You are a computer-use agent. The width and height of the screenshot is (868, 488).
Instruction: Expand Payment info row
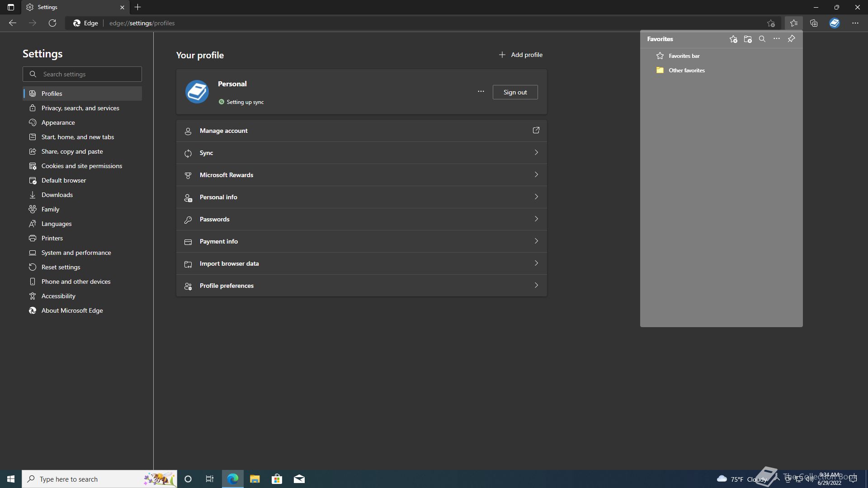(x=362, y=241)
